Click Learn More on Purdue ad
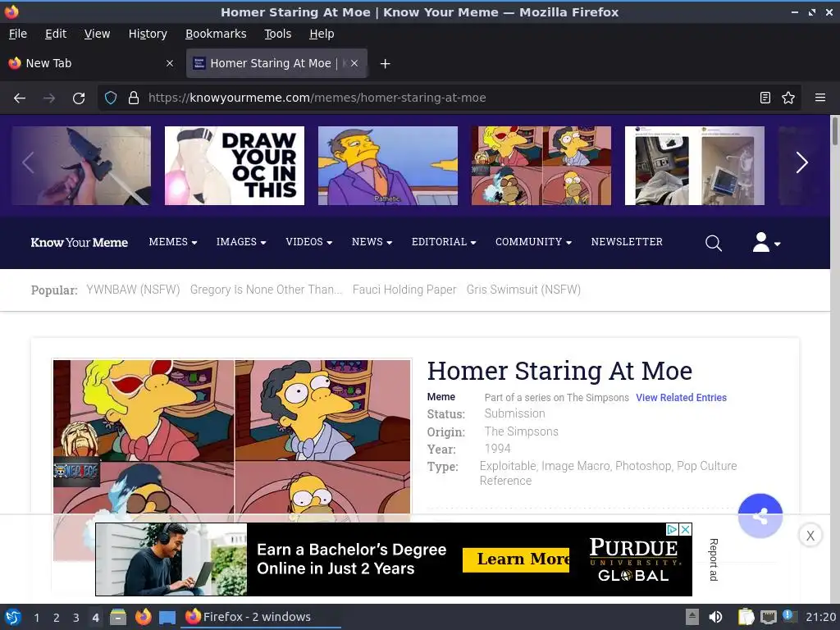840x630 pixels. point(516,559)
